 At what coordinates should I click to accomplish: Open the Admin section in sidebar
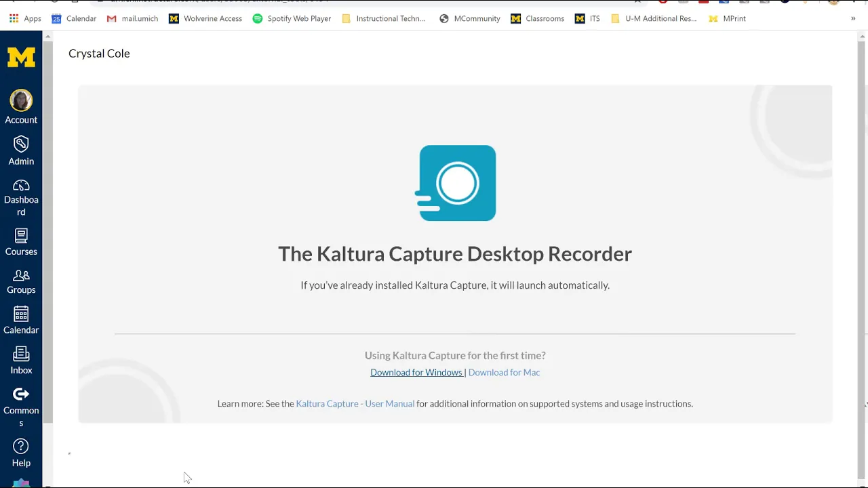click(x=21, y=150)
